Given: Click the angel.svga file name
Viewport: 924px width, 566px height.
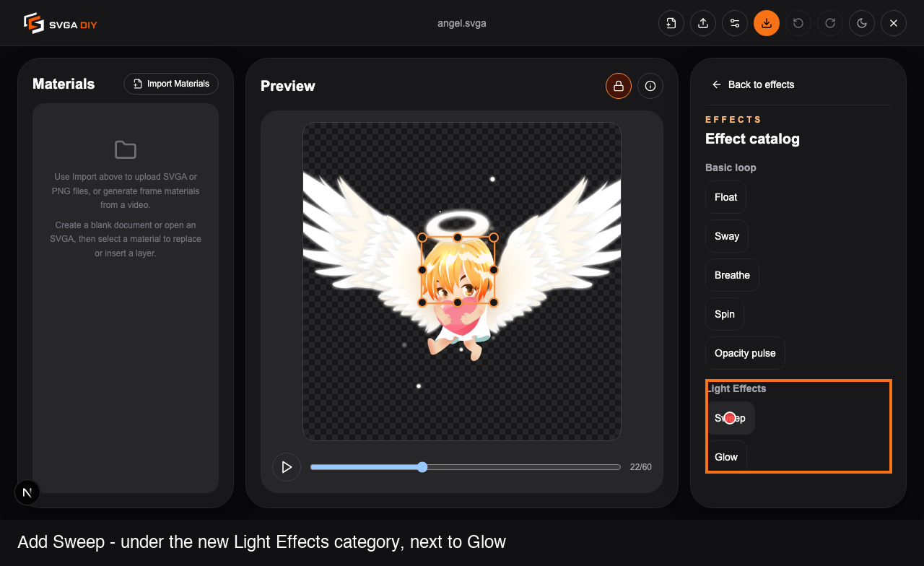Looking at the screenshot, I should click(x=462, y=23).
